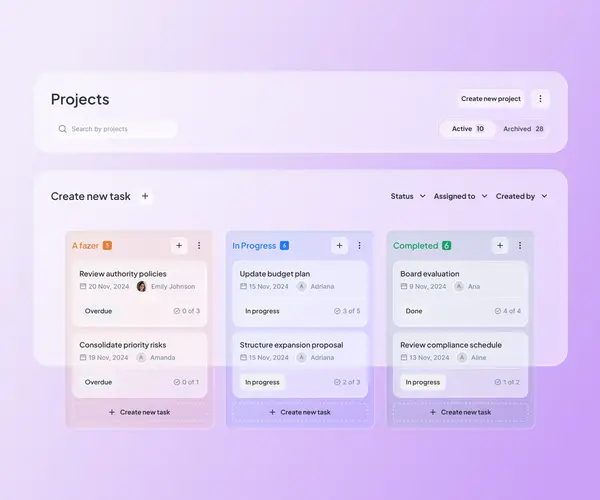Viewport: 600px width, 500px height.
Task: Open the Projects header three-dot menu
Action: click(540, 99)
